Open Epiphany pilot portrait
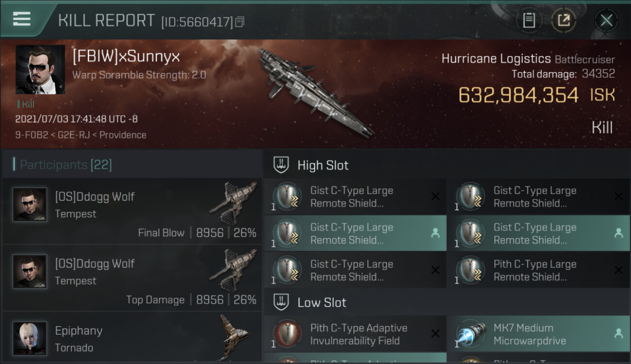The image size is (631, 364). (30, 338)
